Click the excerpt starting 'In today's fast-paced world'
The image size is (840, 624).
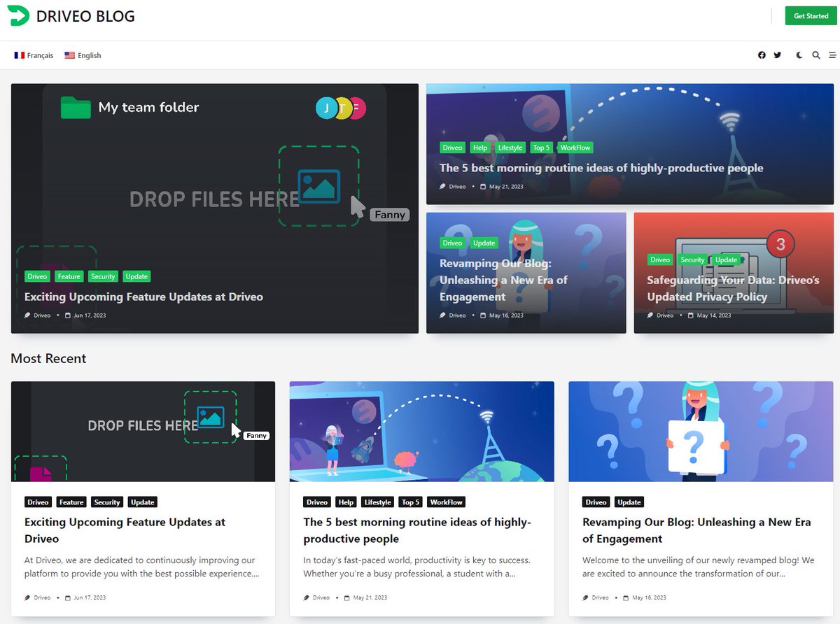tap(417, 567)
